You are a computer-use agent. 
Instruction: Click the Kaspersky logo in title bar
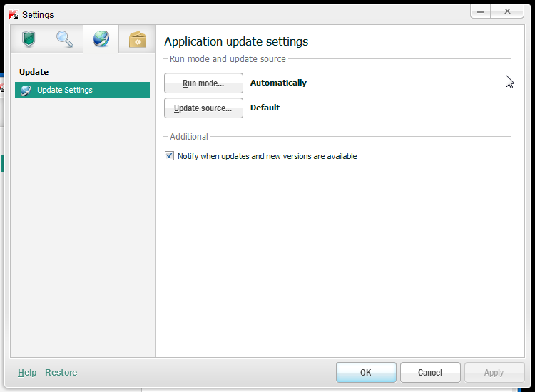click(14, 15)
